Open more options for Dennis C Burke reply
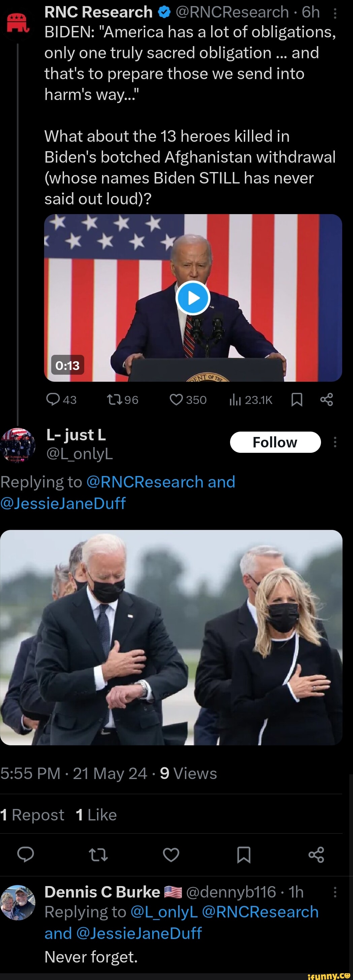The width and height of the screenshot is (353, 980). coord(335,892)
